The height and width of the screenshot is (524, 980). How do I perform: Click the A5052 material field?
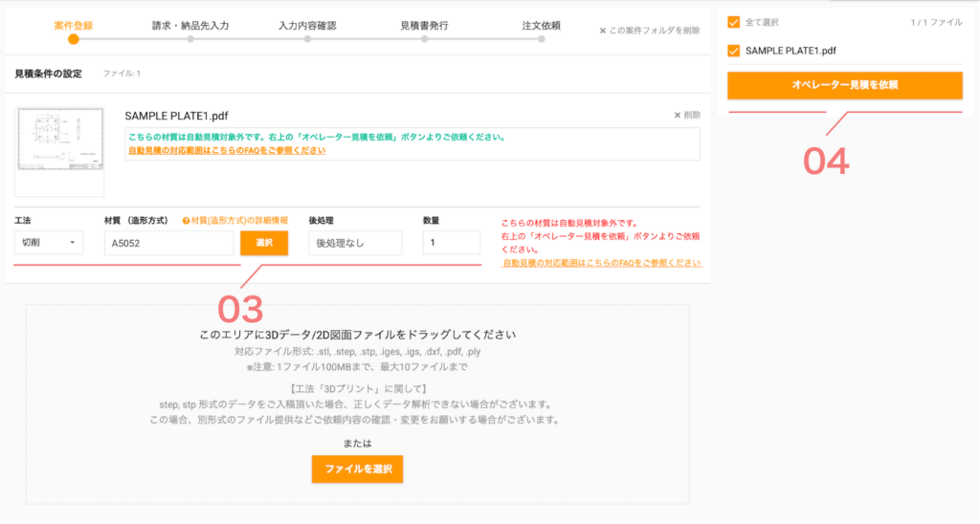(168, 243)
